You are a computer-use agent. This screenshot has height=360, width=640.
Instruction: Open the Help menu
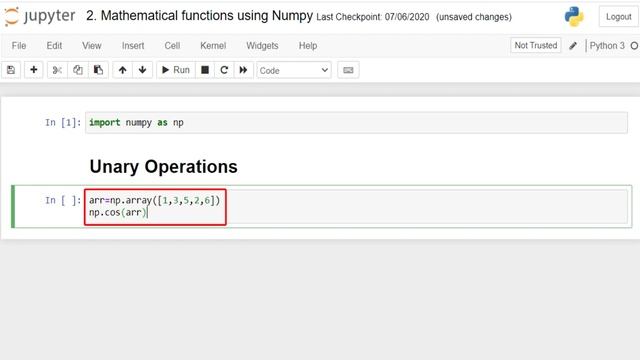(308, 46)
